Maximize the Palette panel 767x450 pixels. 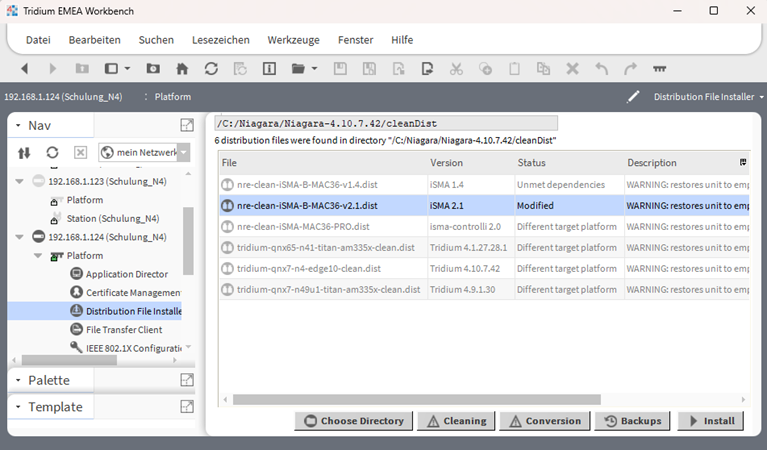pyautogui.click(x=187, y=380)
